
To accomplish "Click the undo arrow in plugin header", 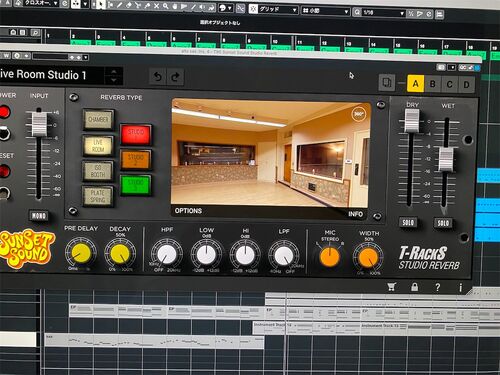I will pyautogui.click(x=158, y=77).
